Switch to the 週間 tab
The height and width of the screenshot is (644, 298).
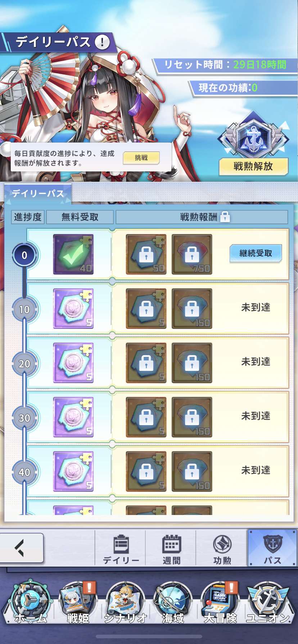point(171,549)
